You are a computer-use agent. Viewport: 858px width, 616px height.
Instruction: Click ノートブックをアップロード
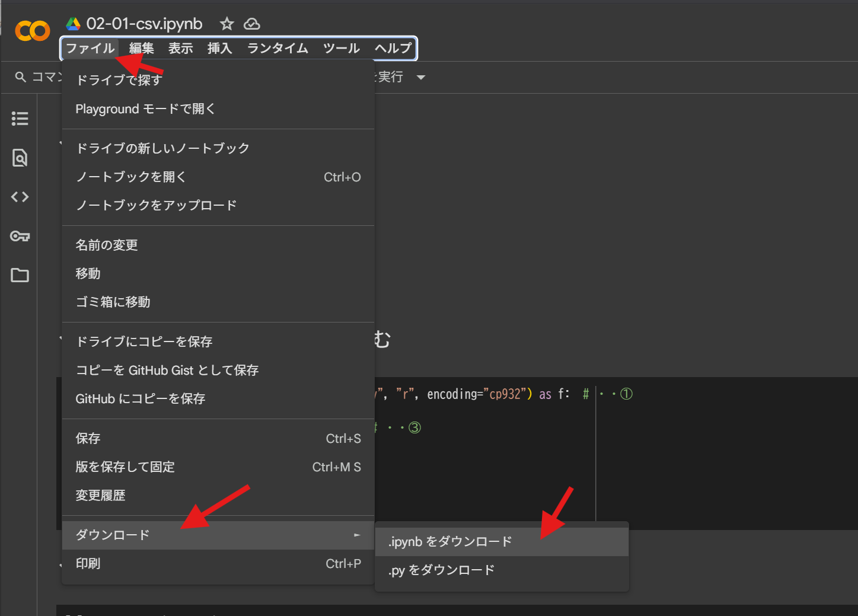[x=156, y=205]
